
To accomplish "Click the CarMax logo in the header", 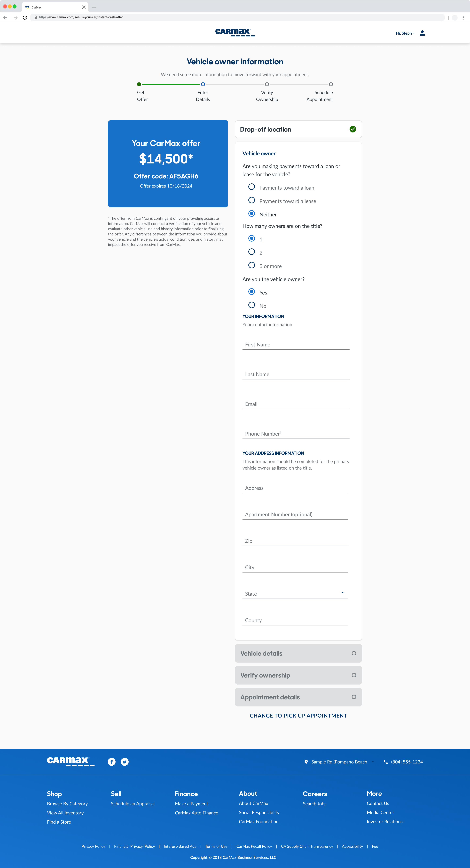I will click(x=235, y=32).
